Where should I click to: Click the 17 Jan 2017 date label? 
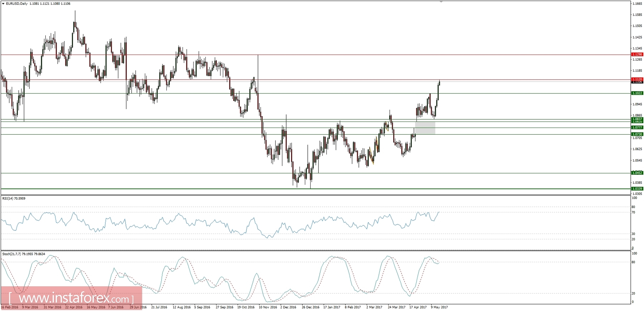(332, 307)
